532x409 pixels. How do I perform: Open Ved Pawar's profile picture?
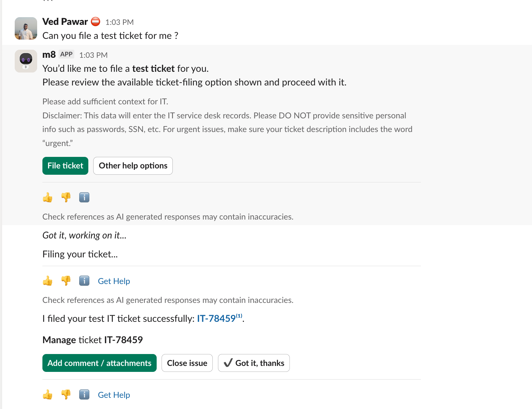click(x=26, y=28)
